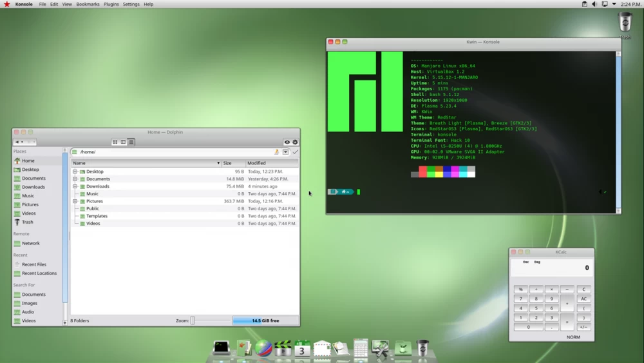Open the mail envelope dock icon
Screen dimensions: 644x363
tap(321, 348)
